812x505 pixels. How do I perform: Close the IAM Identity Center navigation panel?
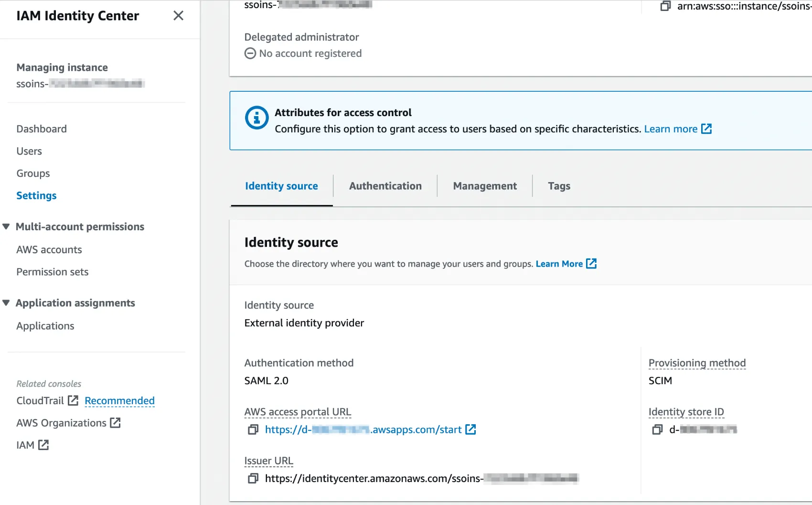178,15
